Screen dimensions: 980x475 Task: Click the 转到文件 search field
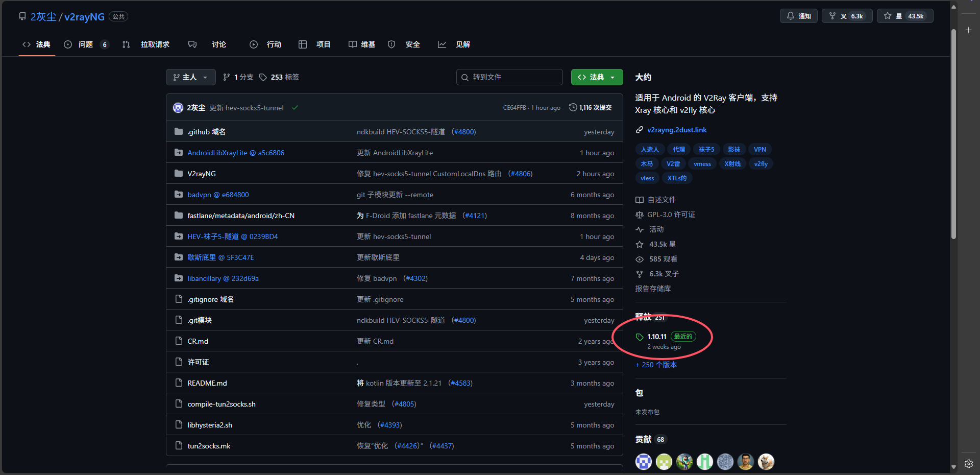509,77
